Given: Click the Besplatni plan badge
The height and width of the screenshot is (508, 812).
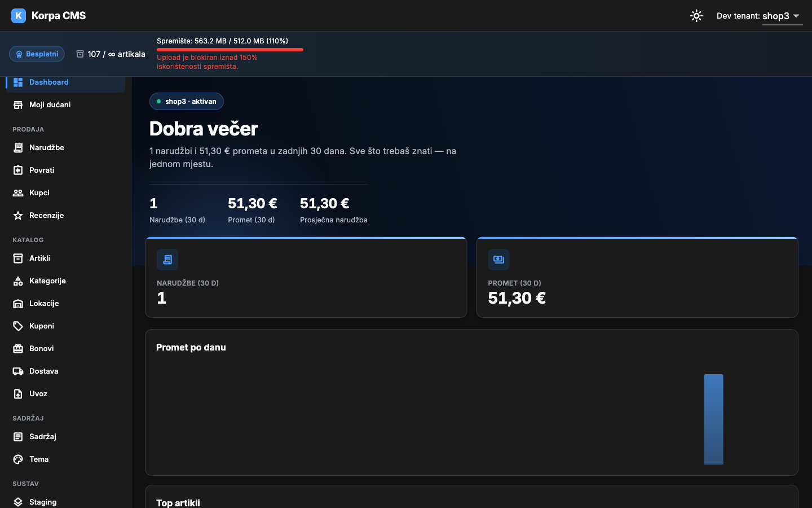Looking at the screenshot, I should click(x=37, y=54).
